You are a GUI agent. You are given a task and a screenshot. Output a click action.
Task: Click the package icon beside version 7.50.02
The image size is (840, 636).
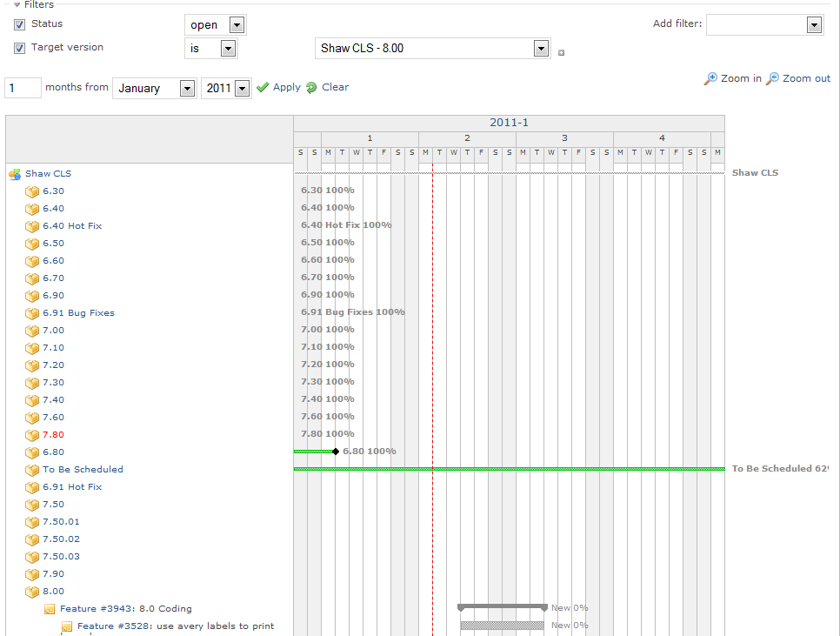pos(32,539)
